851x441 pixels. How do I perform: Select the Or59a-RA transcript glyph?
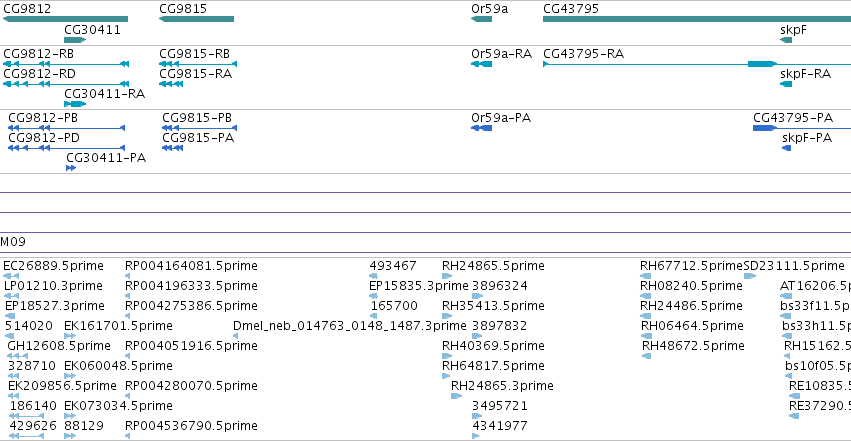pos(481,64)
